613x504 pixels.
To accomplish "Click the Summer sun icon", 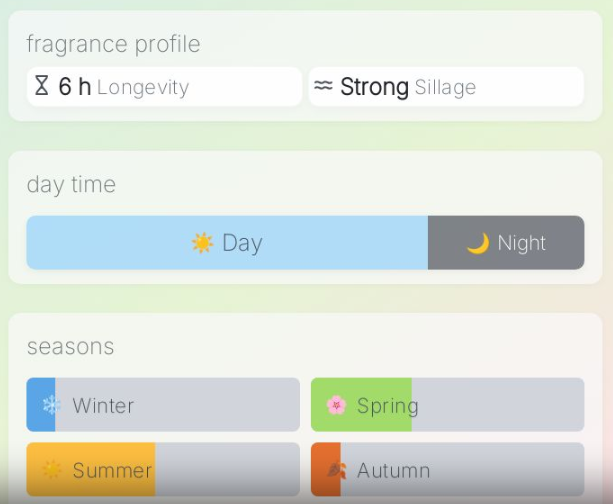I will [x=51, y=470].
